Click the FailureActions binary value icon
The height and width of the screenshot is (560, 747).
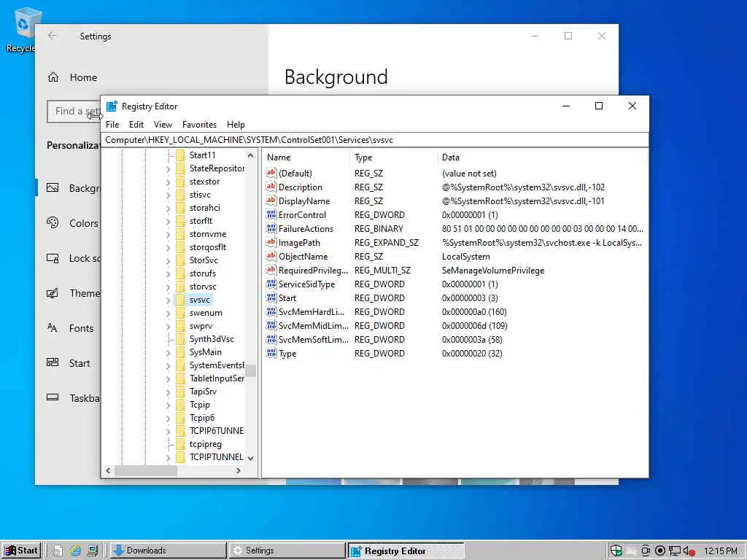(271, 228)
